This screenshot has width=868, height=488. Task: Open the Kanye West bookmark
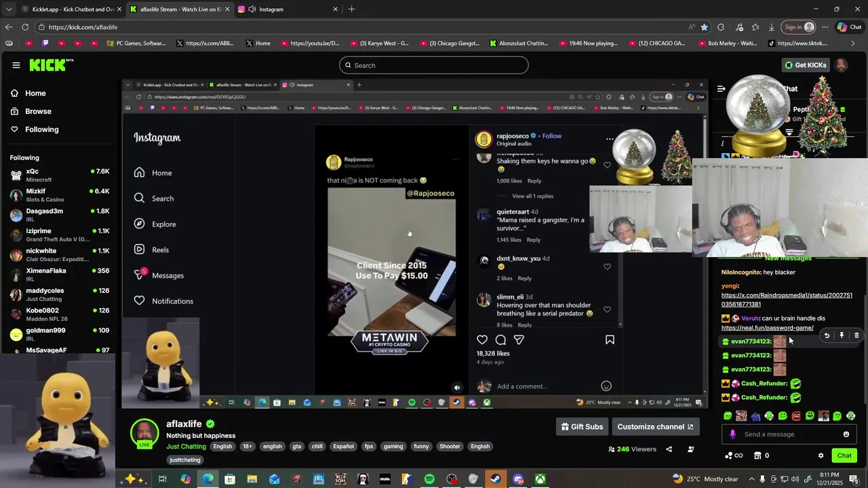(x=379, y=43)
